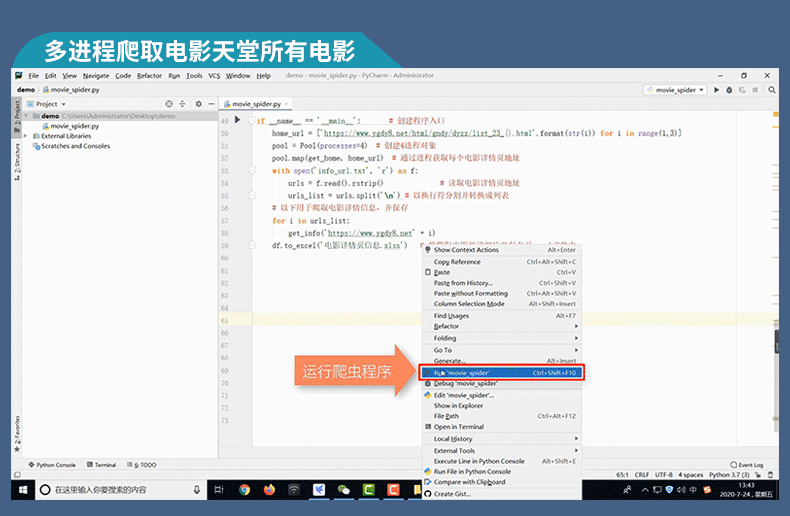Open Chrome from the taskbar
The height and width of the screenshot is (516, 790).
pos(244,489)
